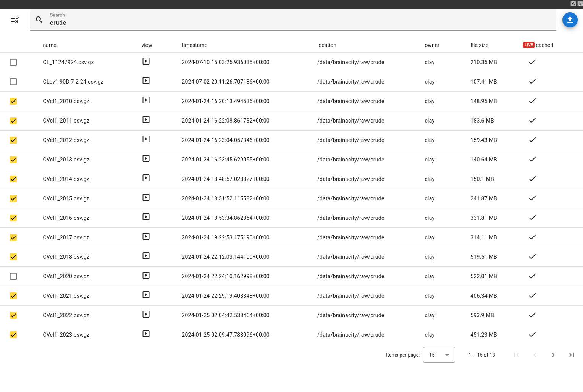Open view icon for CVcl1_2023.csv.gz

coord(146,334)
